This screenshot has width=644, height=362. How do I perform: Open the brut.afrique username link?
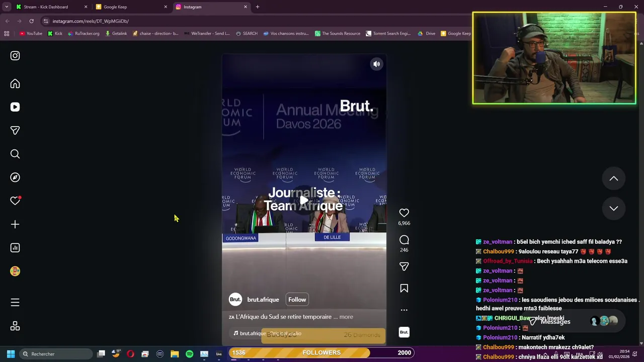(263, 300)
